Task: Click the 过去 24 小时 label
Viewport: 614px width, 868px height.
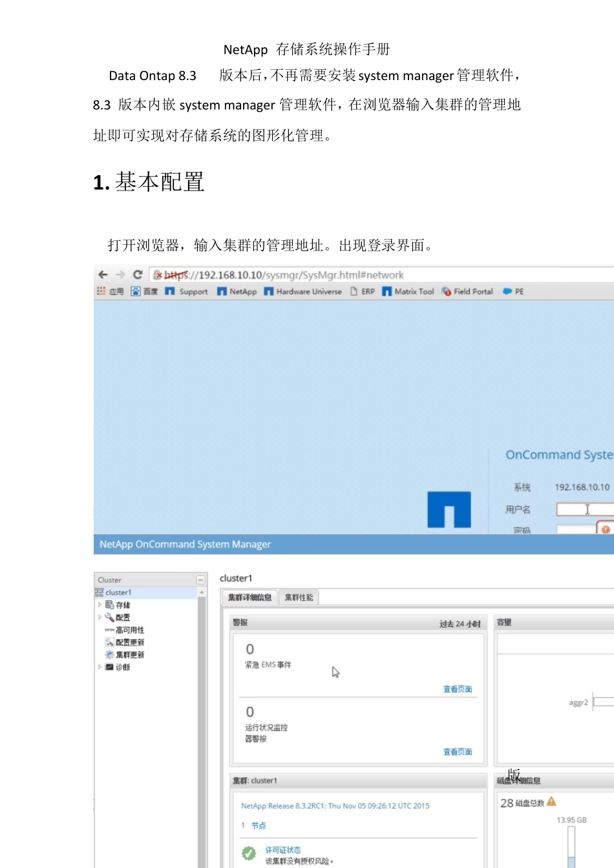Action: [x=460, y=624]
